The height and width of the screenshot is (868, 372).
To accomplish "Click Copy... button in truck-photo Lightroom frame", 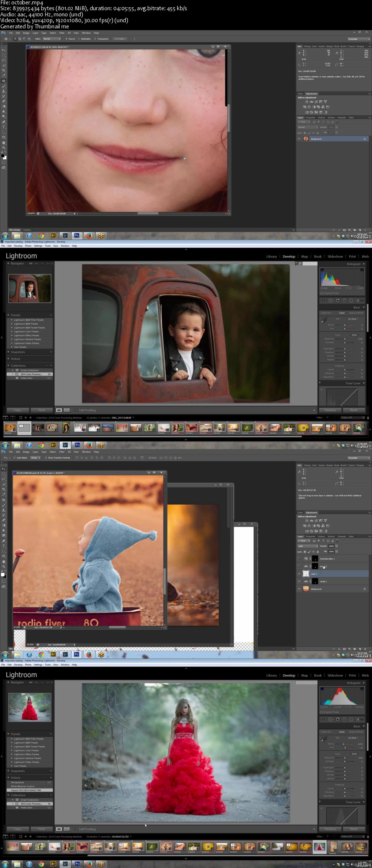I will point(18,410).
